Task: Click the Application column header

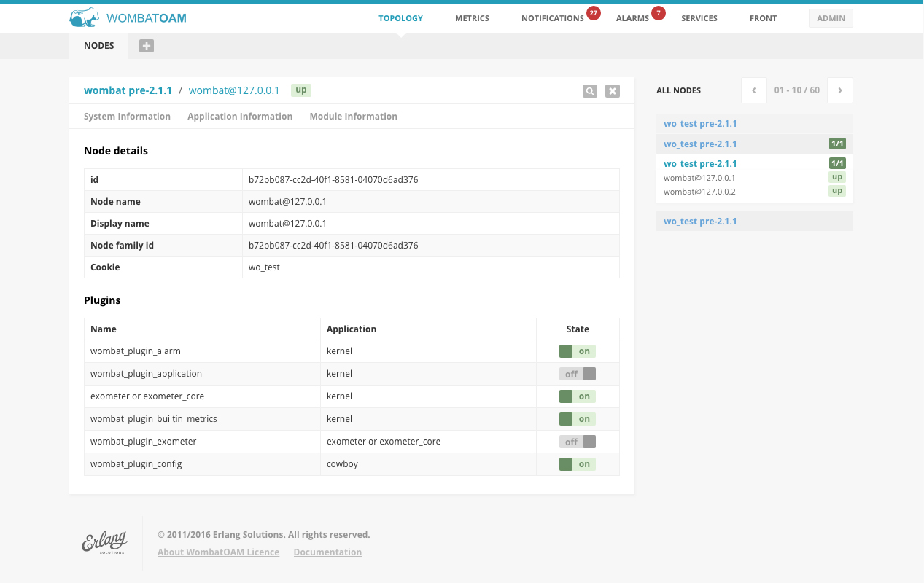Action: click(x=428, y=329)
